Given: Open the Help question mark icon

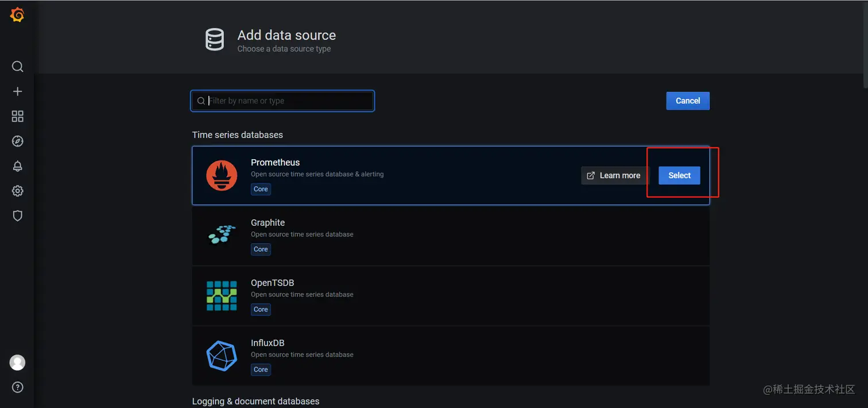Looking at the screenshot, I should tap(17, 387).
